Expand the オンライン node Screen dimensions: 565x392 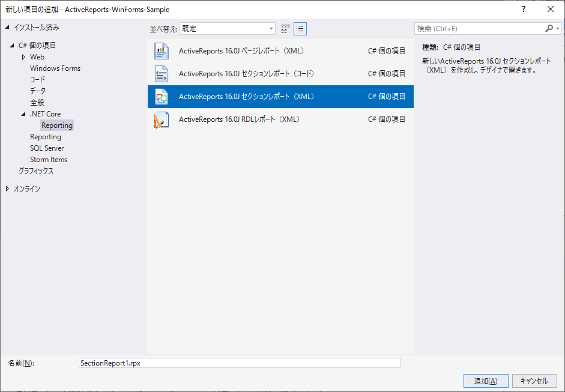pos(8,188)
